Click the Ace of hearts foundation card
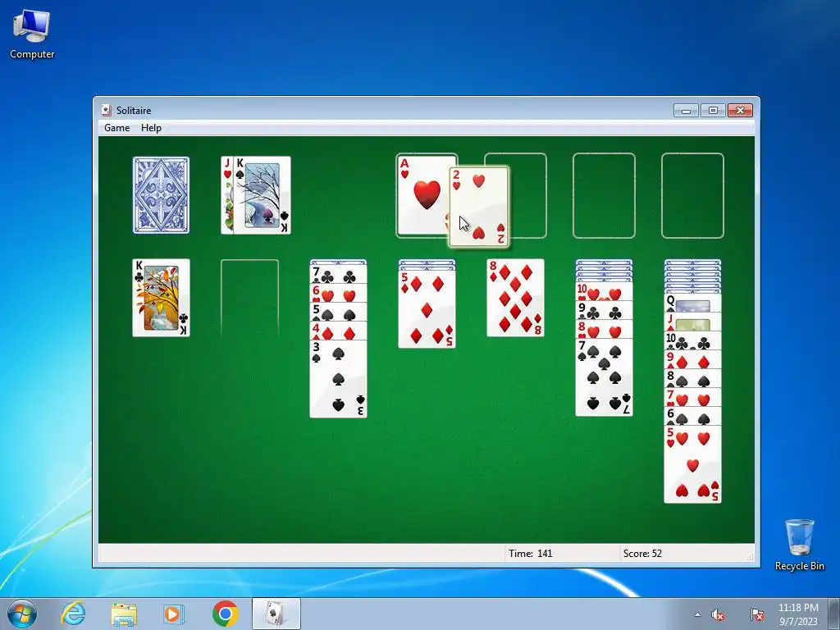The image size is (840, 630). click(423, 195)
